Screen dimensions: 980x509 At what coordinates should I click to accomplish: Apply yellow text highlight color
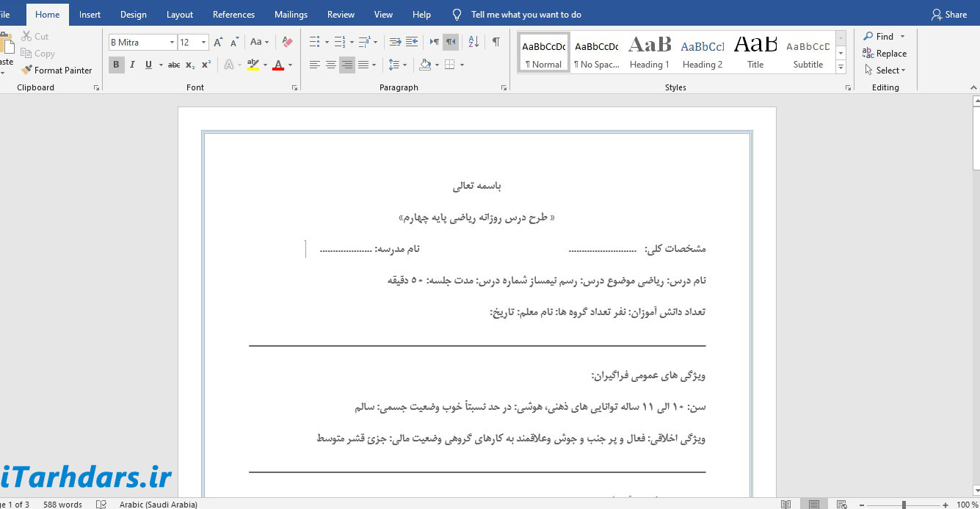tap(253, 65)
